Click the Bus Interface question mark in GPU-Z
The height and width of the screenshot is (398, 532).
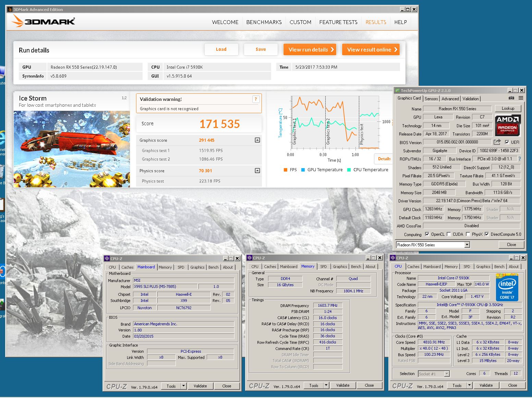[x=520, y=159]
